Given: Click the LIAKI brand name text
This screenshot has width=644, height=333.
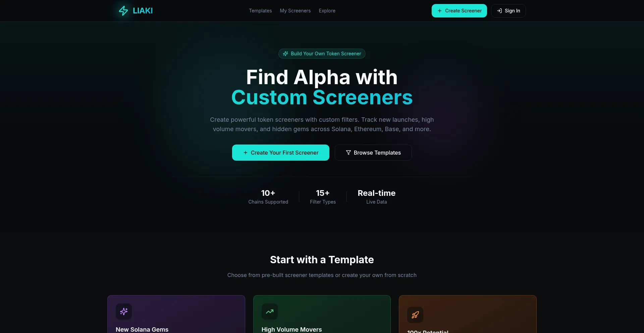Looking at the screenshot, I should [143, 11].
